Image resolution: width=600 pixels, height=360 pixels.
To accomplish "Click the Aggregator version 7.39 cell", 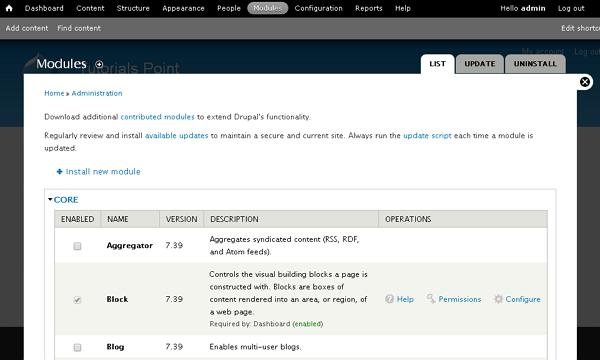I will [174, 245].
